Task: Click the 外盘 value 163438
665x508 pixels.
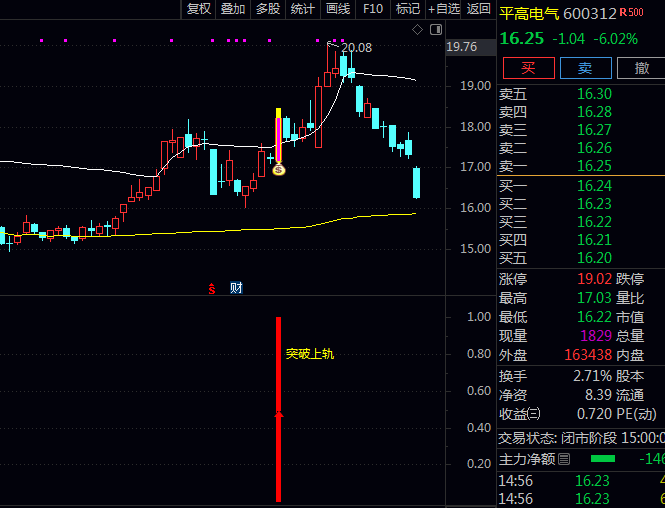Action: pyautogui.click(x=588, y=354)
